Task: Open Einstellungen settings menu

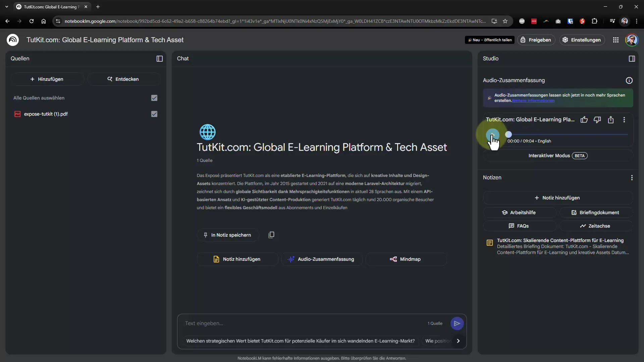Action: [582, 40]
